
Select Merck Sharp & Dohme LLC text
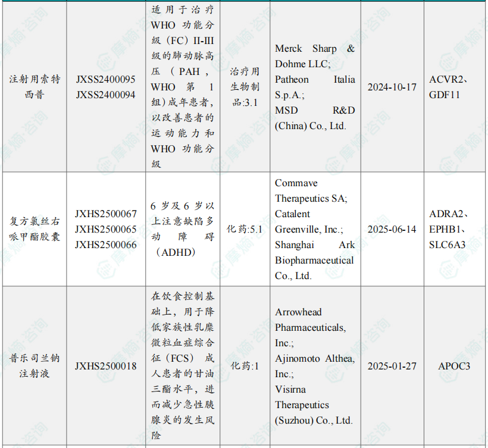click(315, 57)
